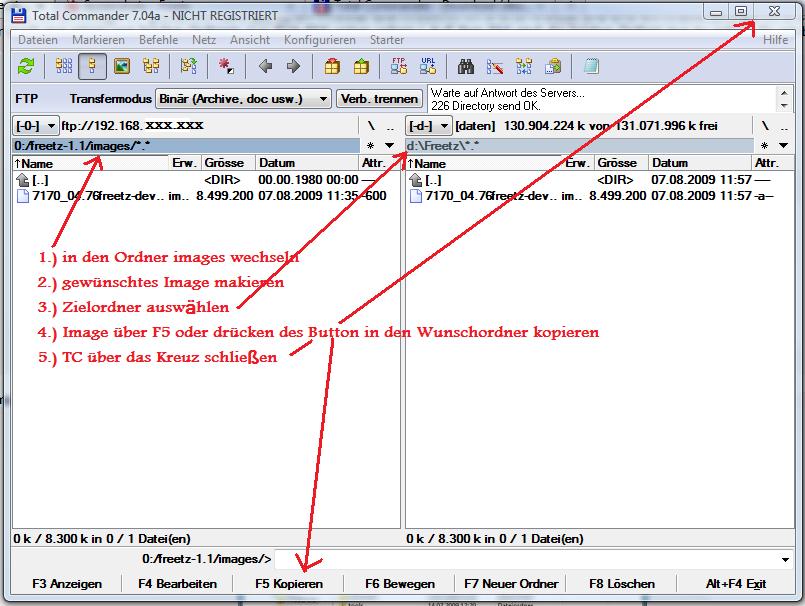
Task: Click the green Refresh icon in toolbar
Action: [26, 67]
